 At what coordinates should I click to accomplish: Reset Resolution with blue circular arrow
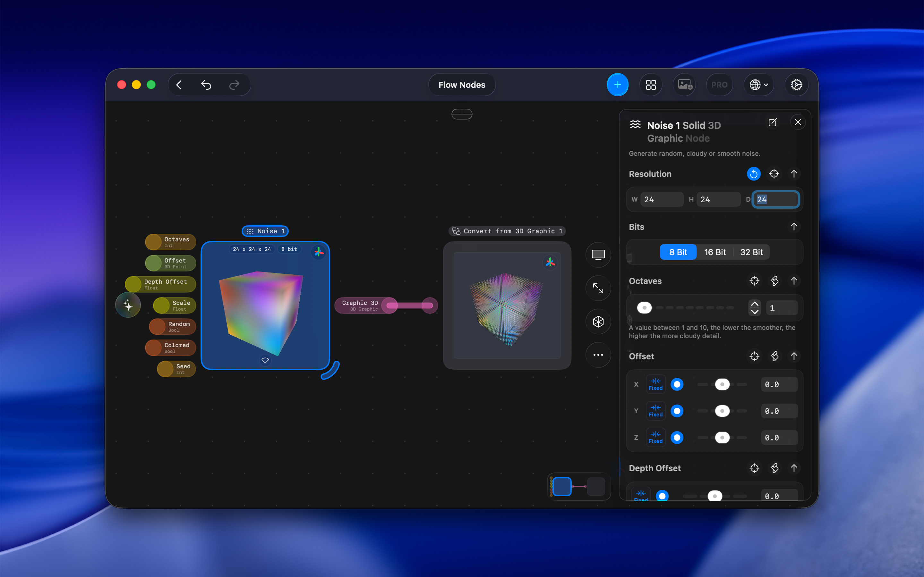tap(753, 174)
